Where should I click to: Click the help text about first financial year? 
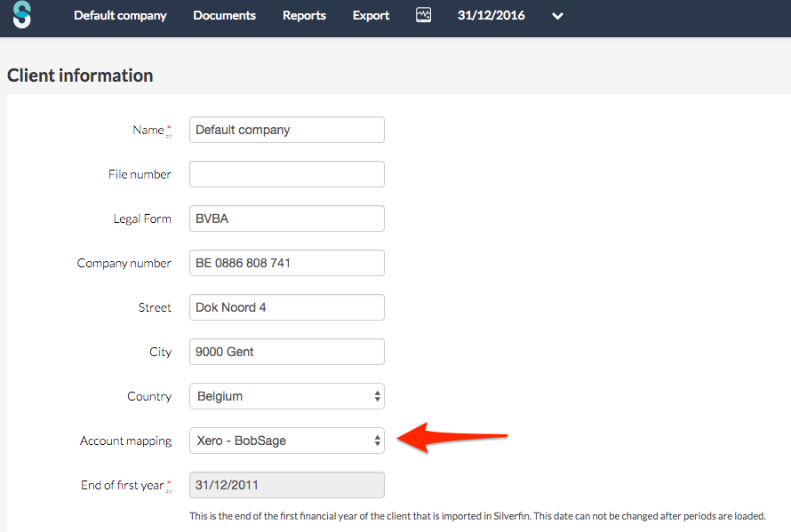click(x=477, y=516)
